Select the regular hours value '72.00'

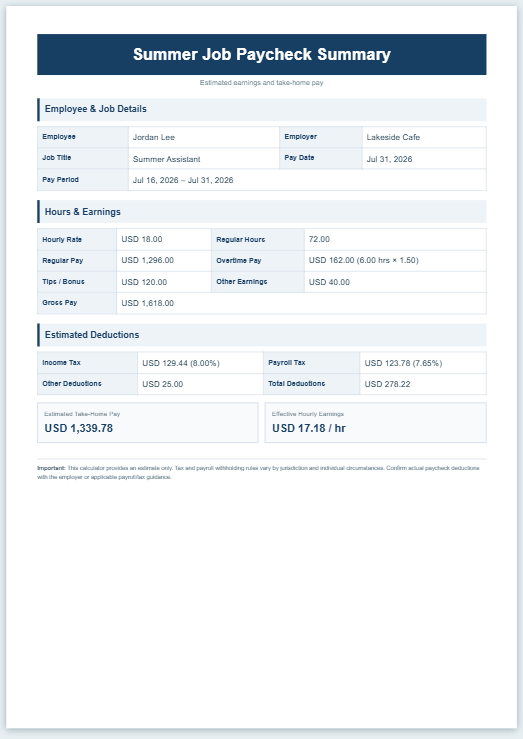(319, 239)
